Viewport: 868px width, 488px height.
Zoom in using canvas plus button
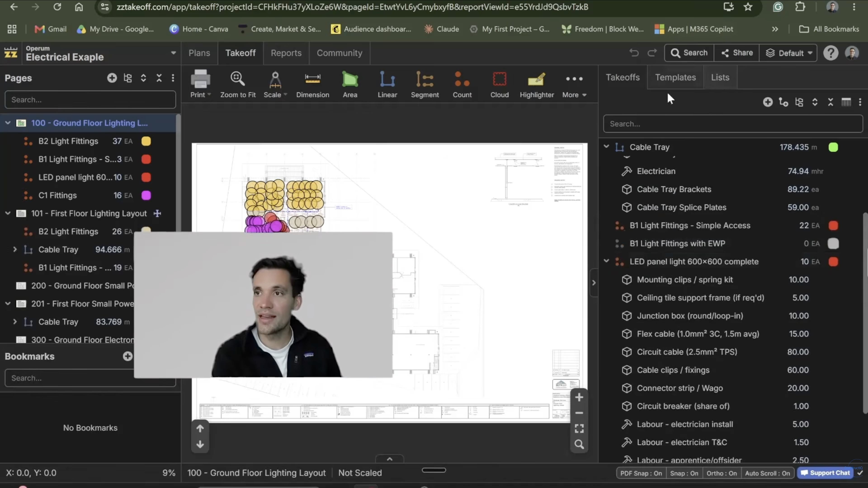tap(579, 397)
